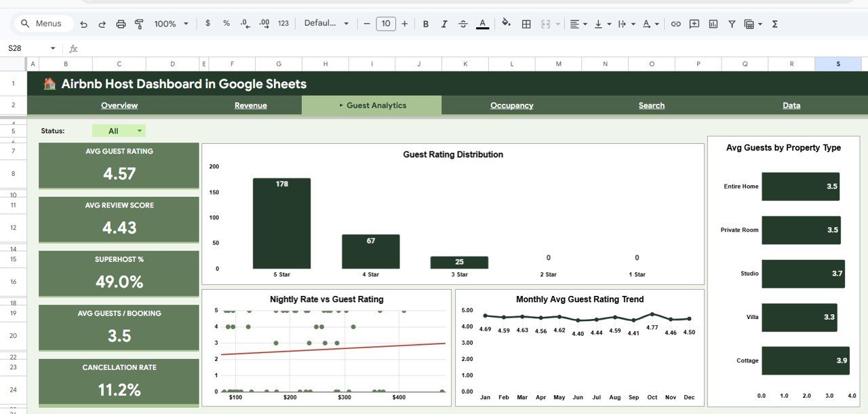Open the font dropdown labeled Default
The image size is (868, 414).
[325, 23]
